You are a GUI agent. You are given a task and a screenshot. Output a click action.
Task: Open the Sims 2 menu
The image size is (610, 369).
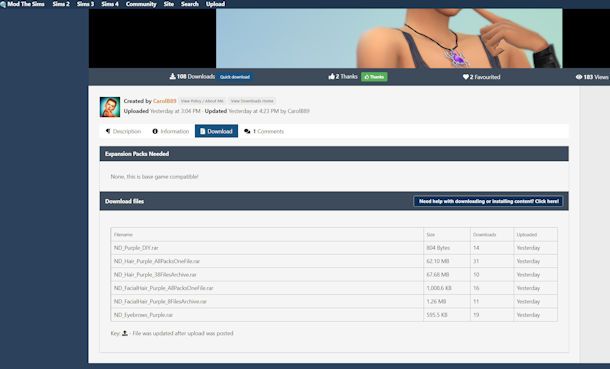tap(61, 4)
